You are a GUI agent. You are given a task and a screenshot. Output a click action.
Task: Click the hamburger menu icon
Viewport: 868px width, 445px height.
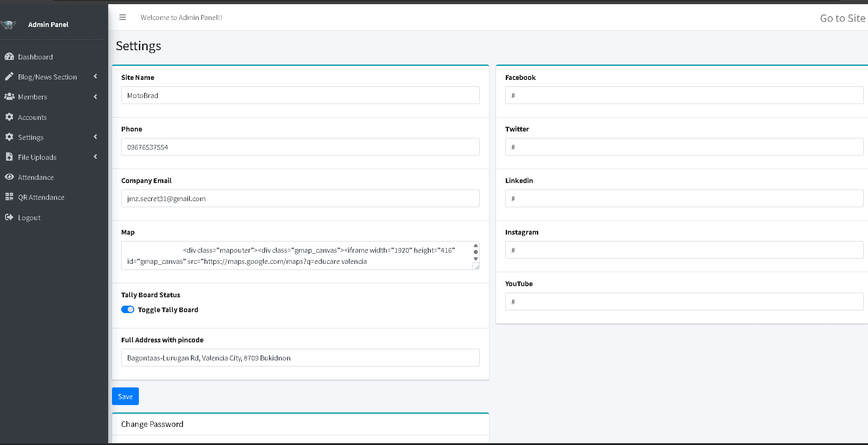[x=123, y=17]
